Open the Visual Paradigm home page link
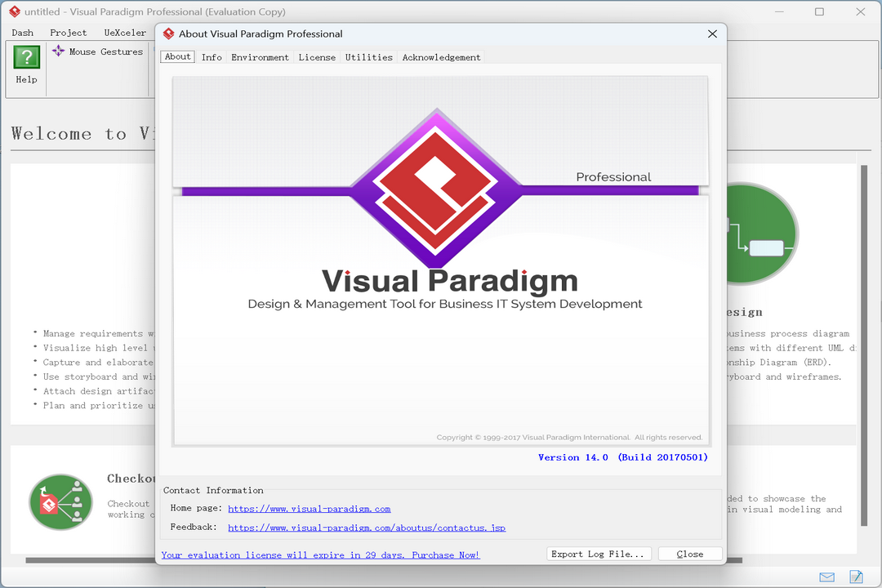Image resolution: width=882 pixels, height=588 pixels. pyautogui.click(x=309, y=508)
